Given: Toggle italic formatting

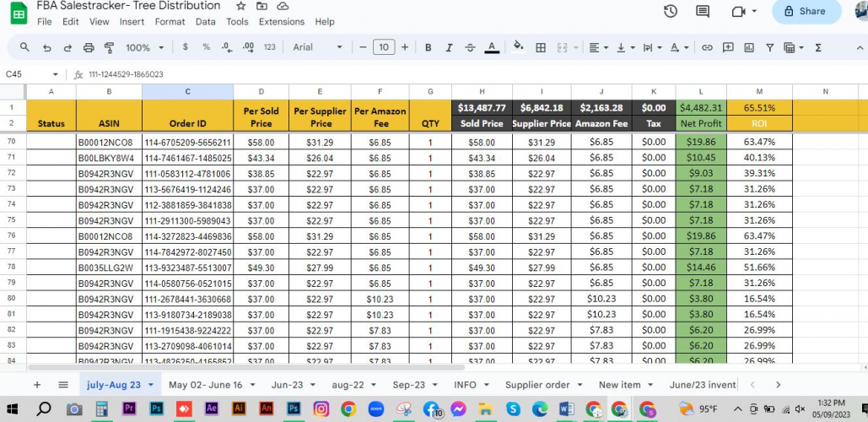Looking at the screenshot, I should pos(449,47).
